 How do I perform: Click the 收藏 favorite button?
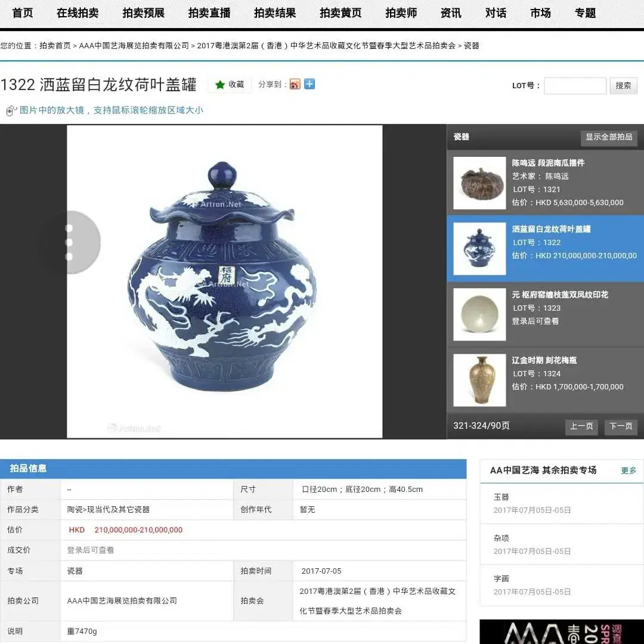(x=230, y=85)
